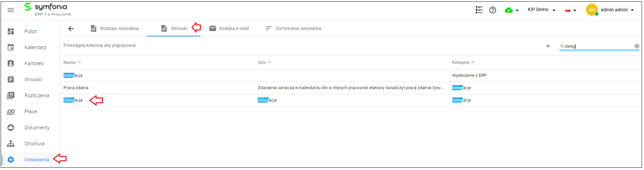Open the Praca zdalna row

pyautogui.click(x=351, y=88)
